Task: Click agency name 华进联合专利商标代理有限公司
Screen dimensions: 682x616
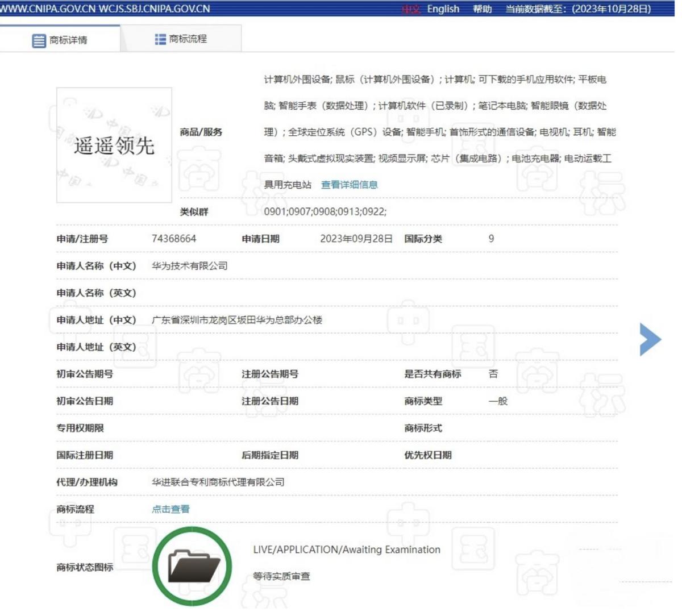Action: pos(218,482)
